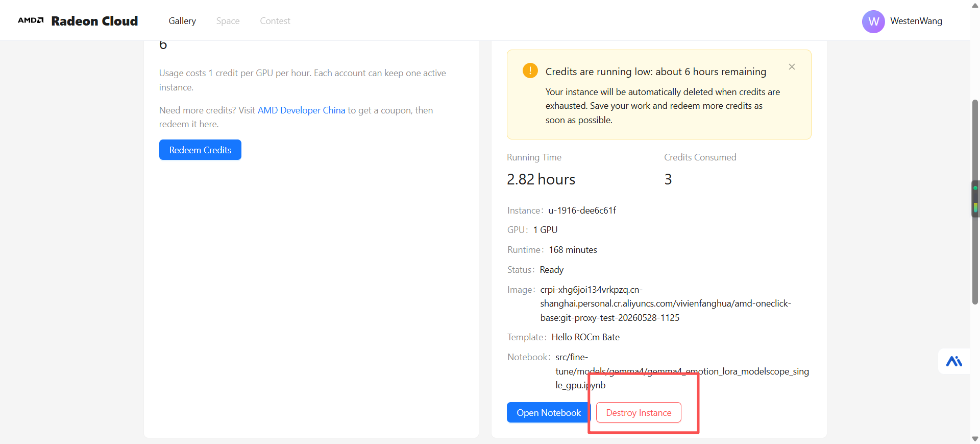980x444 pixels.
Task: Click the Hello ROCm Bate template name
Action: [585, 337]
